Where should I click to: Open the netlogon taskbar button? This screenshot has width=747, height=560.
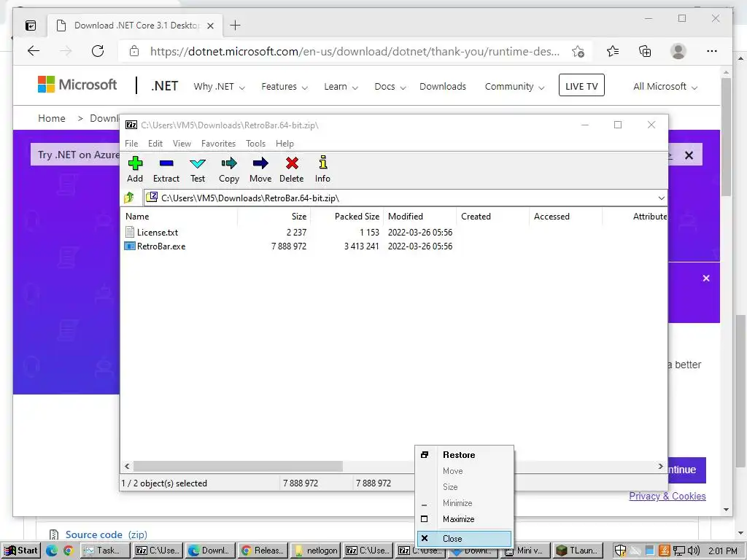click(317, 551)
